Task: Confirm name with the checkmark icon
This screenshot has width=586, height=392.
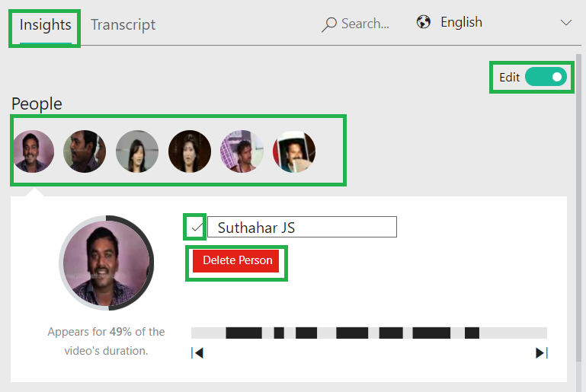Action: pos(195,227)
